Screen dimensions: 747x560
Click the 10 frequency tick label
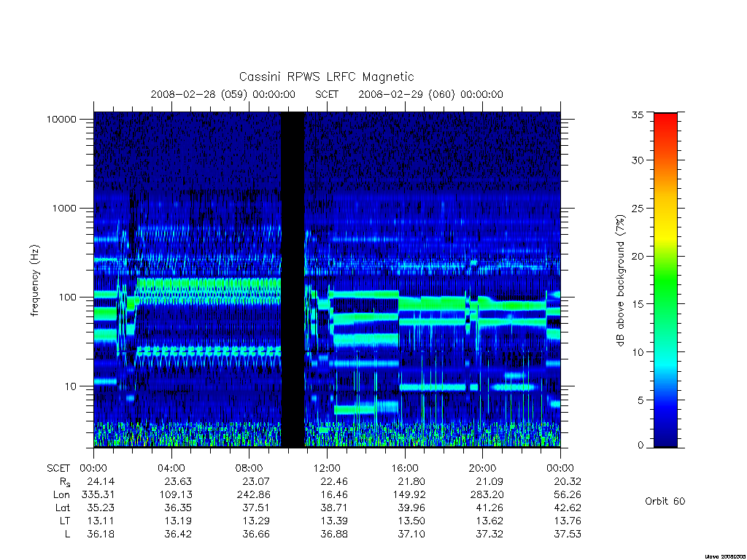pyautogui.click(x=71, y=386)
